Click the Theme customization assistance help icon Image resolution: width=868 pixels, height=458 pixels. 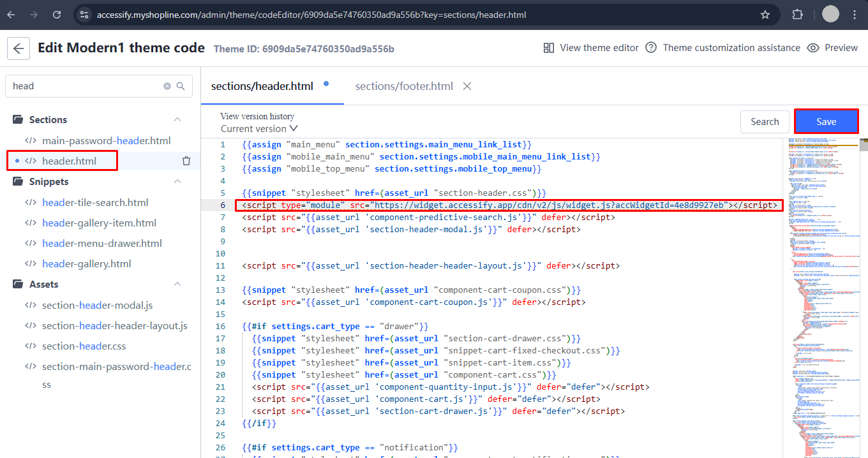[650, 47]
